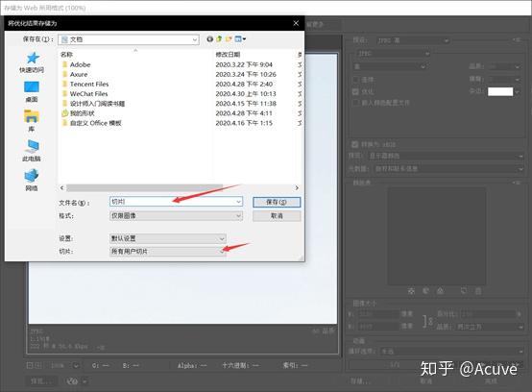Click the white matte color swatch

pos(500,91)
